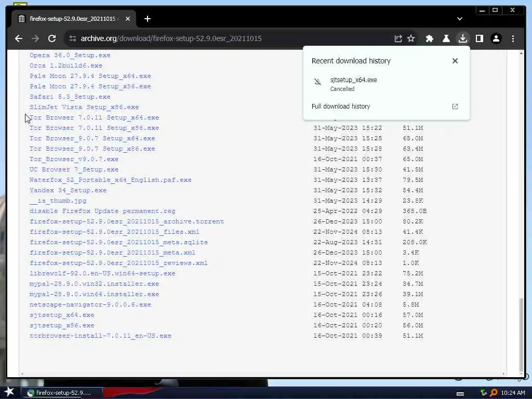Click SlimJet Vista Setup_x86.exe link
The width and height of the screenshot is (532, 399).
tap(84, 107)
